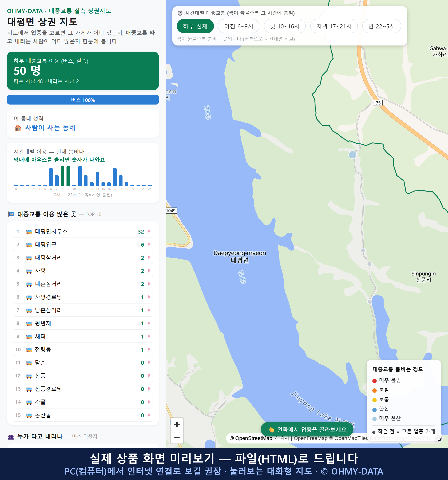
Task: Open the OpenFreeMap attribution link
Action: pos(311,438)
